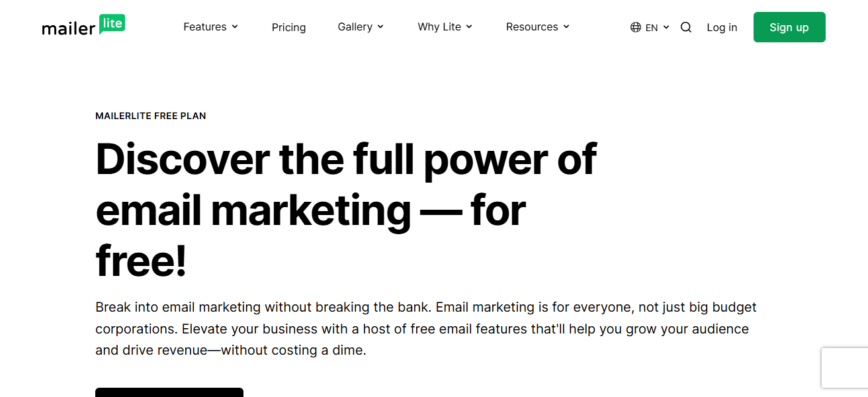Expand the Gallery dropdown menu

click(361, 26)
